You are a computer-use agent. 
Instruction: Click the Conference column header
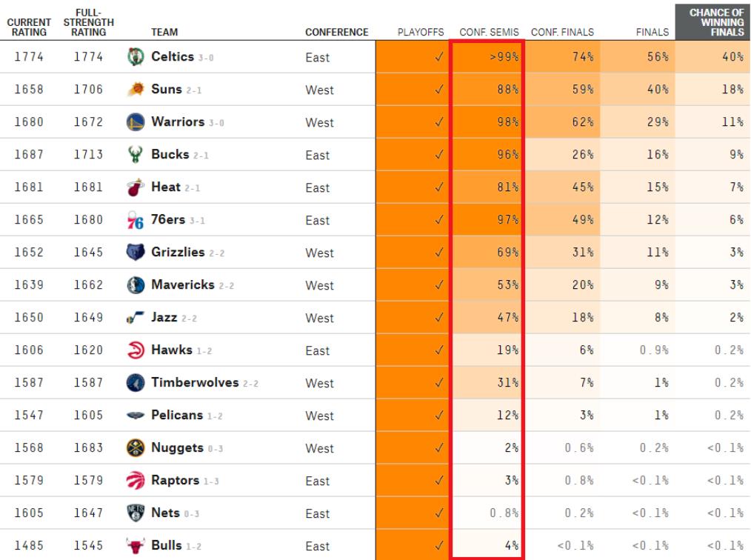336,33
